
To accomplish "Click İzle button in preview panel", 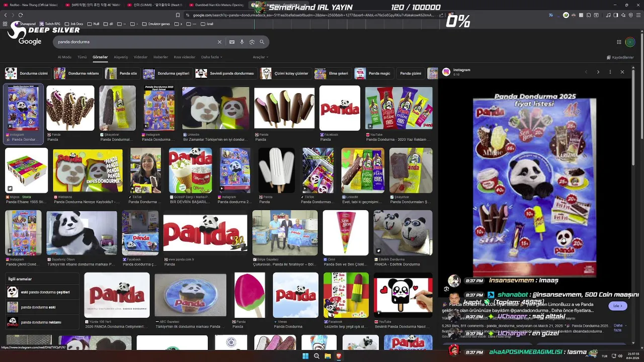I will point(617,306).
